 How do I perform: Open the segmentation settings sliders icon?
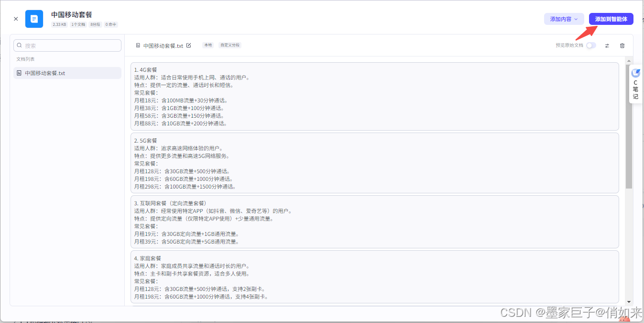pos(607,45)
